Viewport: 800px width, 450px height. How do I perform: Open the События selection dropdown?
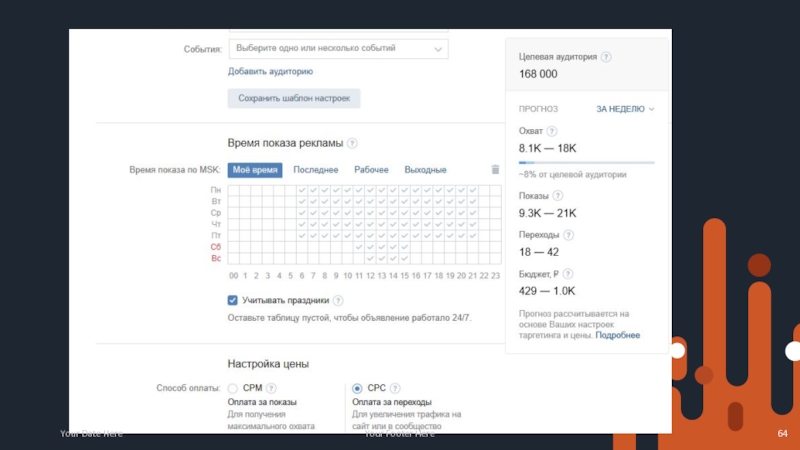[x=338, y=48]
